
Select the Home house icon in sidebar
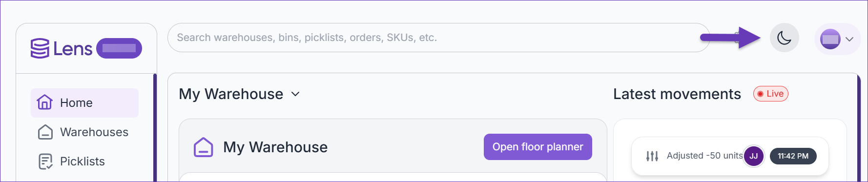[45, 102]
